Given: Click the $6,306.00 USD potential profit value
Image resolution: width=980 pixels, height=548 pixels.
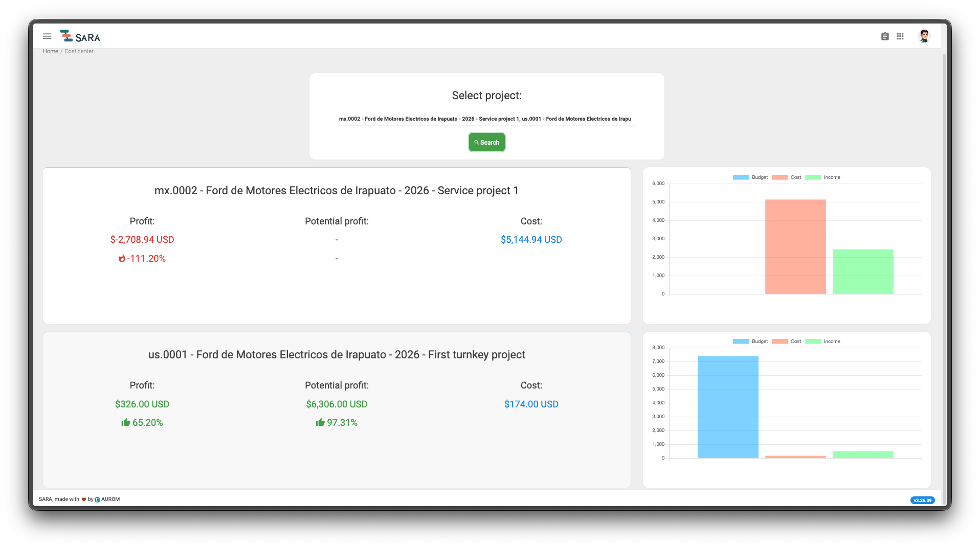Looking at the screenshot, I should pyautogui.click(x=337, y=404).
